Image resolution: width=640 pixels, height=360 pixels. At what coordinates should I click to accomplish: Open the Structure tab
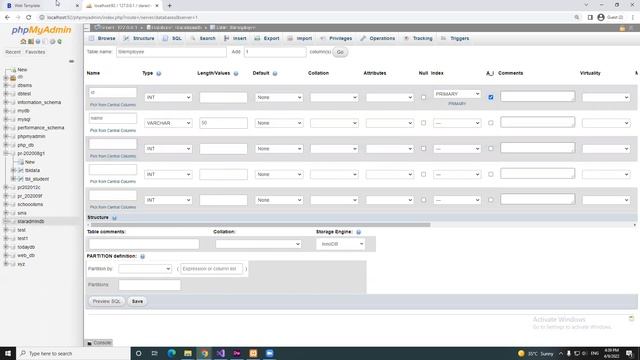(x=139, y=38)
